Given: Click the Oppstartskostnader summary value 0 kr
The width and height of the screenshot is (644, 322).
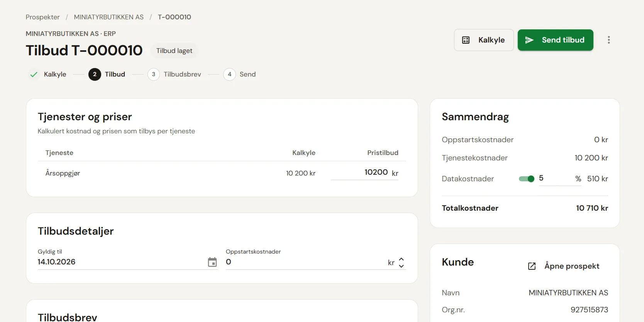Looking at the screenshot, I should [x=601, y=140].
